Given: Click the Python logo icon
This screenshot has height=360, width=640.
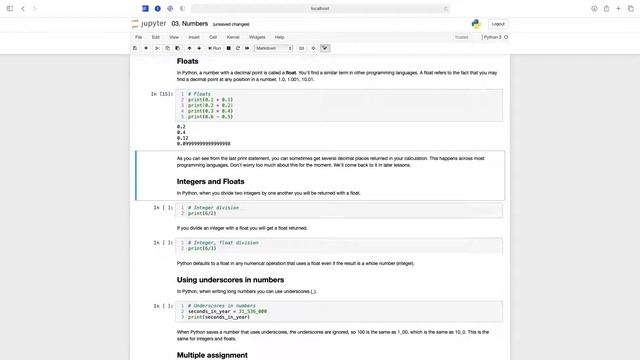Looking at the screenshot, I should point(476,24).
